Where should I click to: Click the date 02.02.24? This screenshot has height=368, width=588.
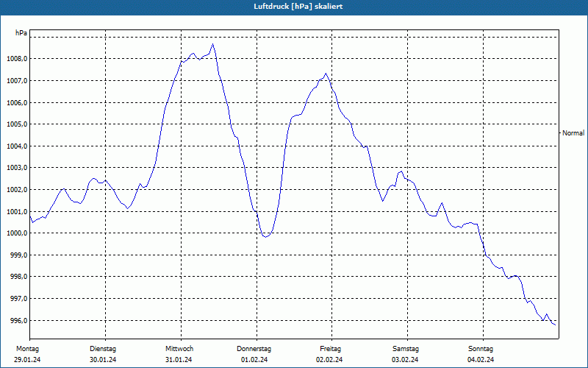[x=329, y=360]
